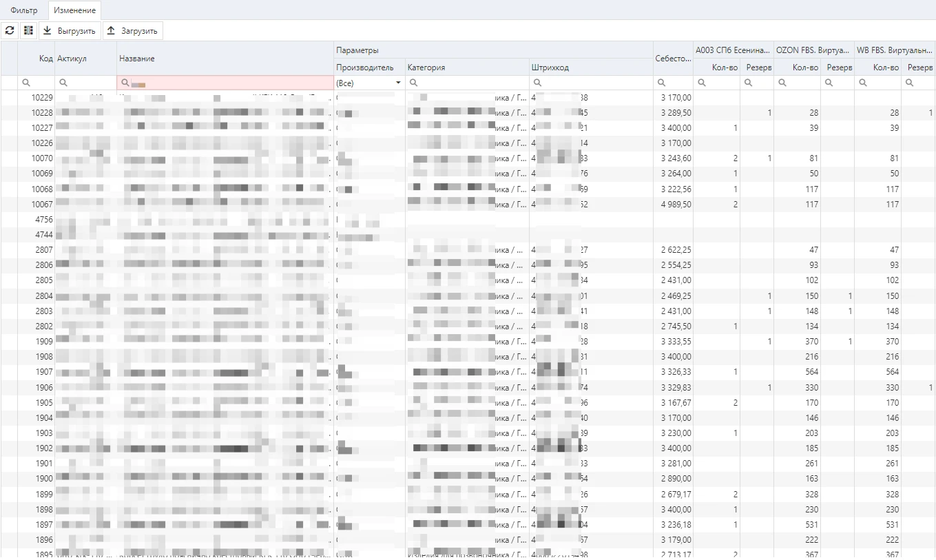This screenshot has height=560, width=936.
Task: Click the search icon in the Штрихкод filter
Action: 538,83
